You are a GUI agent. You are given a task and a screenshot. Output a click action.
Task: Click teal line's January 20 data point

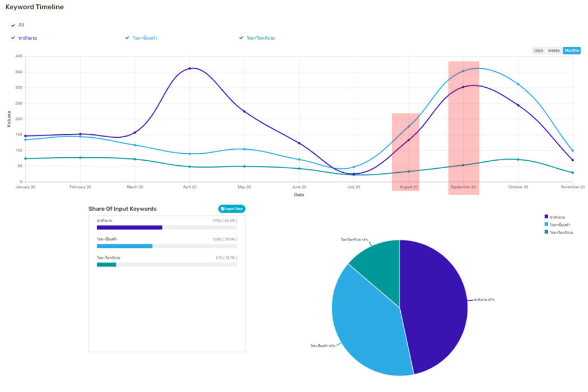(x=25, y=158)
